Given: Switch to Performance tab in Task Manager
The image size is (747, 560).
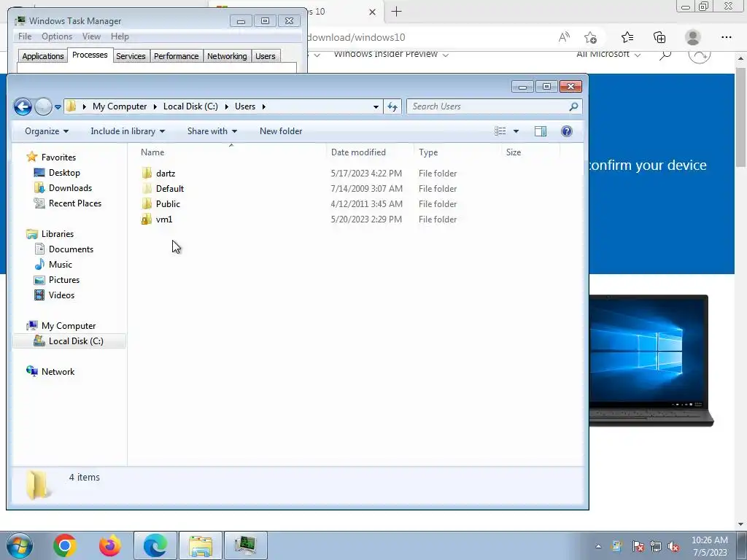Looking at the screenshot, I should coord(177,56).
